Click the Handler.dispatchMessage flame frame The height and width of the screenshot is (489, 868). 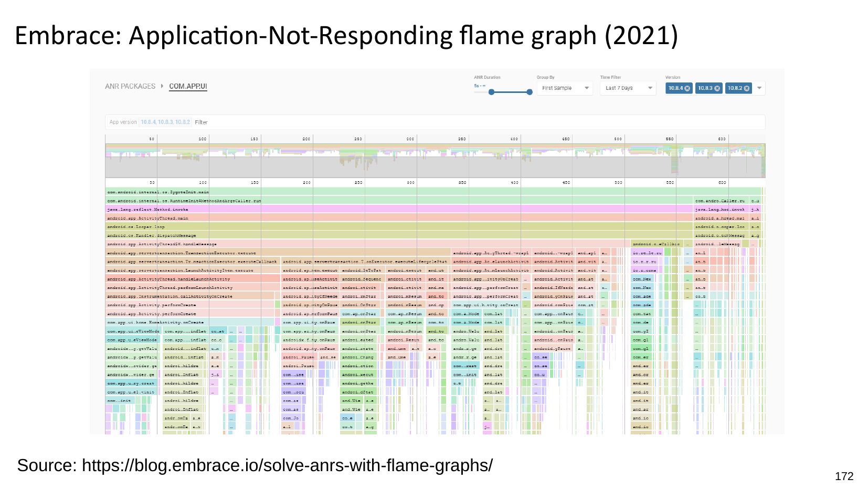pyautogui.click(x=367, y=235)
